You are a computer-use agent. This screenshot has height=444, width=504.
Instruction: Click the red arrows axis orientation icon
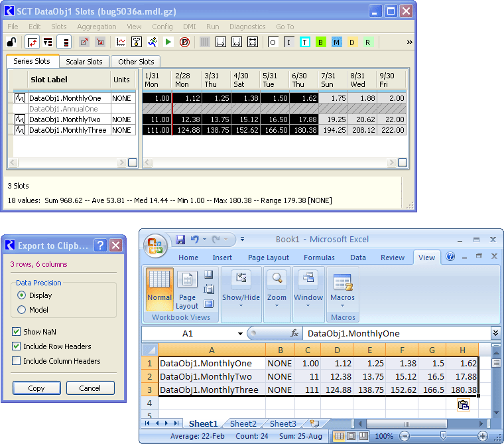[32, 42]
